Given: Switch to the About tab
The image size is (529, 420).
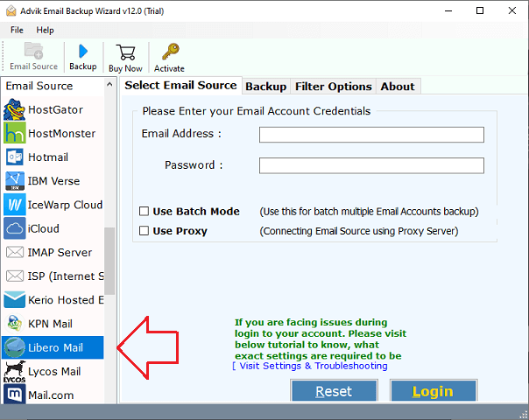Looking at the screenshot, I should [x=398, y=87].
